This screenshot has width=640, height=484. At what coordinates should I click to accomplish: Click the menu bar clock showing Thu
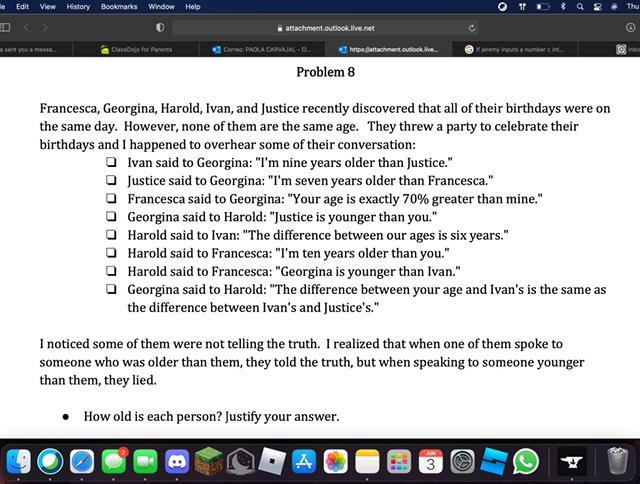coord(633,7)
